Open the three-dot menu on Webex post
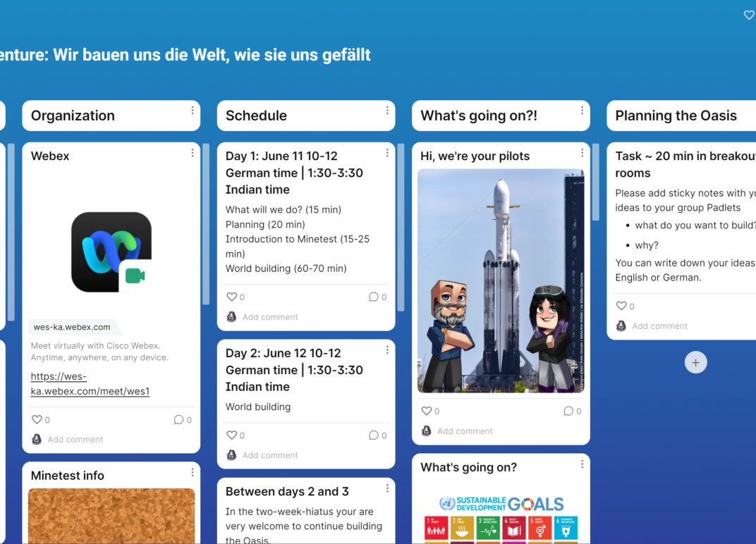756x544 pixels. tap(193, 153)
